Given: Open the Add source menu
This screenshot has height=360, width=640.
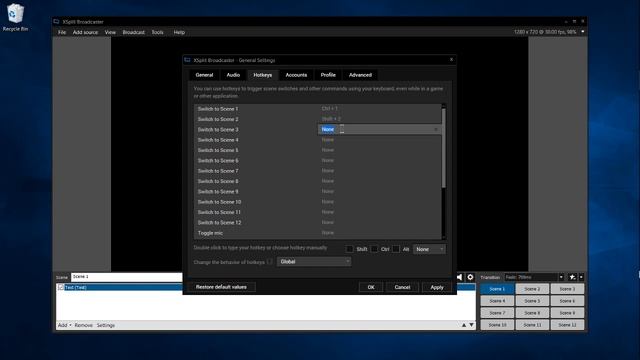Looking at the screenshot, I should tap(85, 32).
